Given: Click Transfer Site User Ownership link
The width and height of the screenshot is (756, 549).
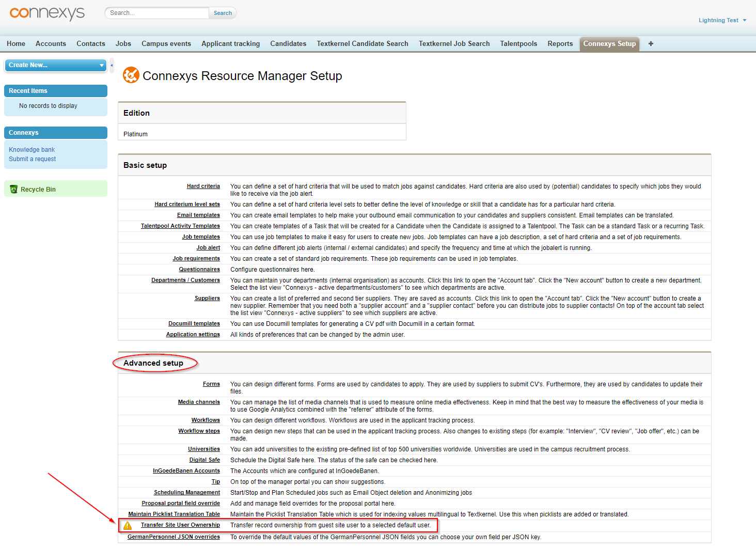Looking at the screenshot, I should click(x=180, y=525).
